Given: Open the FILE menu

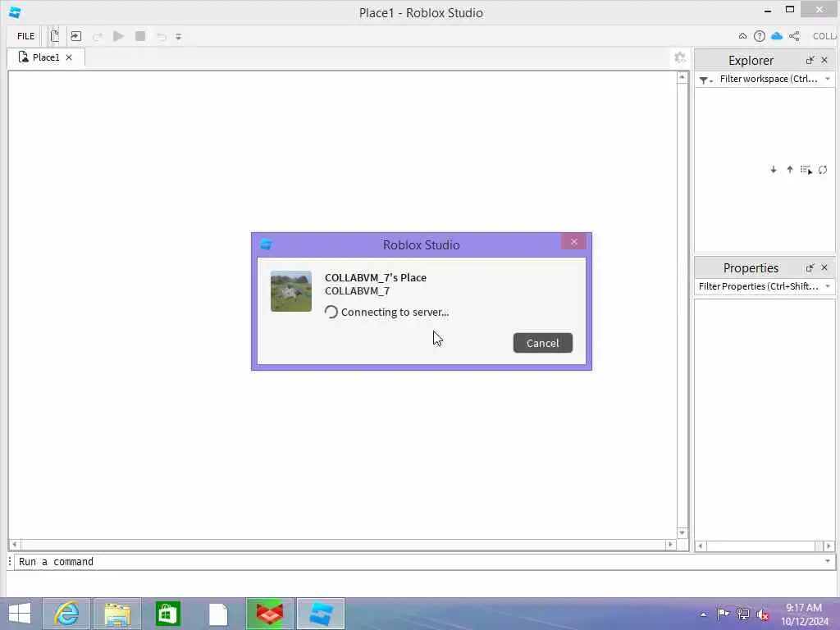Looking at the screenshot, I should coord(25,36).
